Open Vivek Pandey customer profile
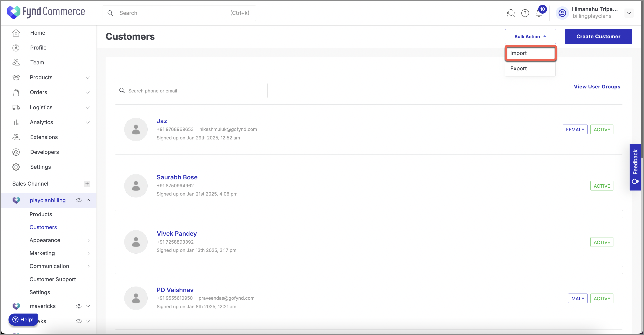Viewport: 644px width, 335px height. [177, 233]
